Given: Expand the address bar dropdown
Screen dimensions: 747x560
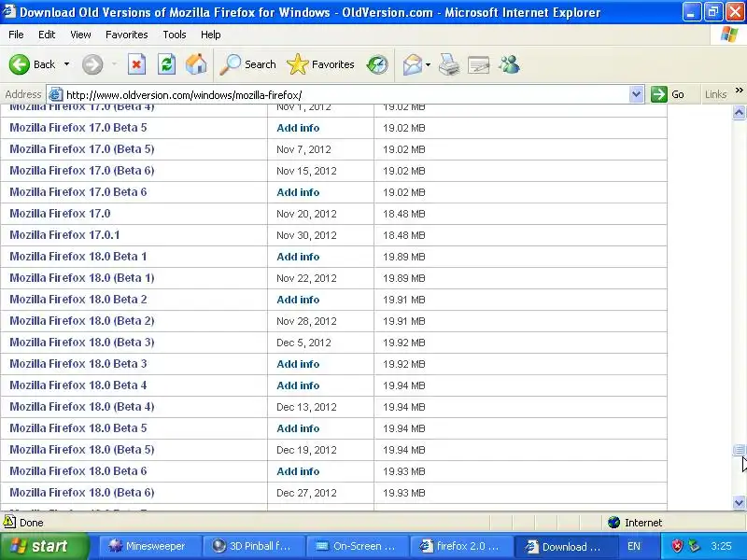Looking at the screenshot, I should pos(636,94).
